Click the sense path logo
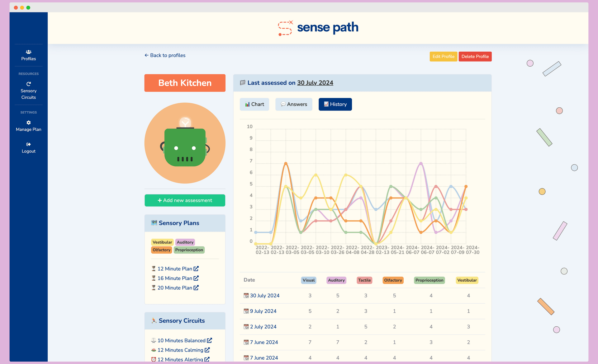This screenshot has width=598, height=364. [x=318, y=28]
